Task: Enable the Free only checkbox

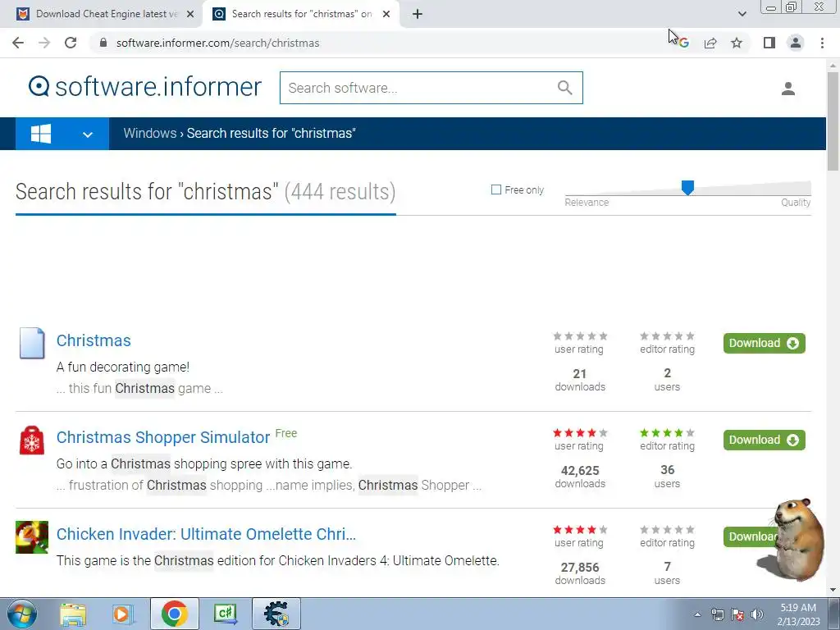Action: click(x=496, y=189)
